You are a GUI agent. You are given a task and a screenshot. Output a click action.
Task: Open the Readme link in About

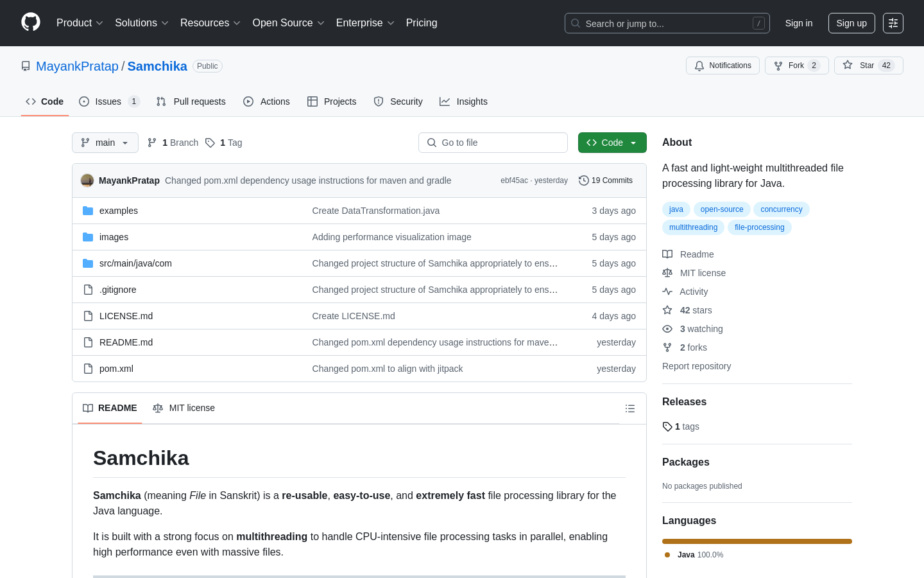pyautogui.click(x=688, y=254)
